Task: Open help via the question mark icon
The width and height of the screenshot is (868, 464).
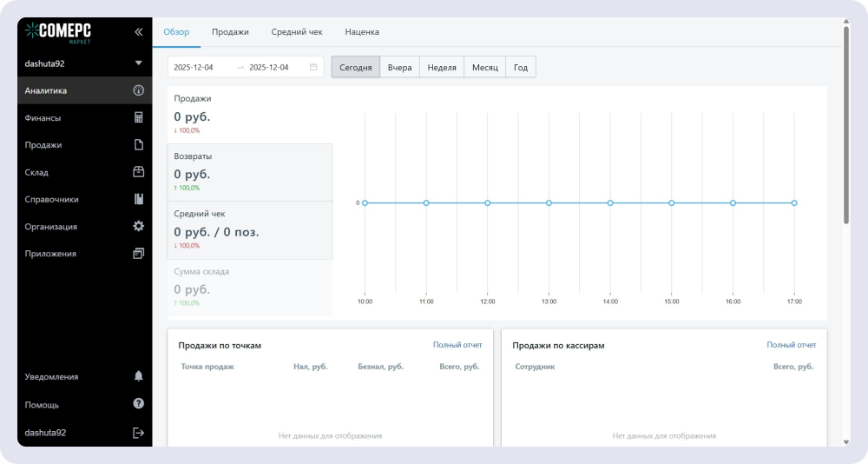Action: click(138, 404)
